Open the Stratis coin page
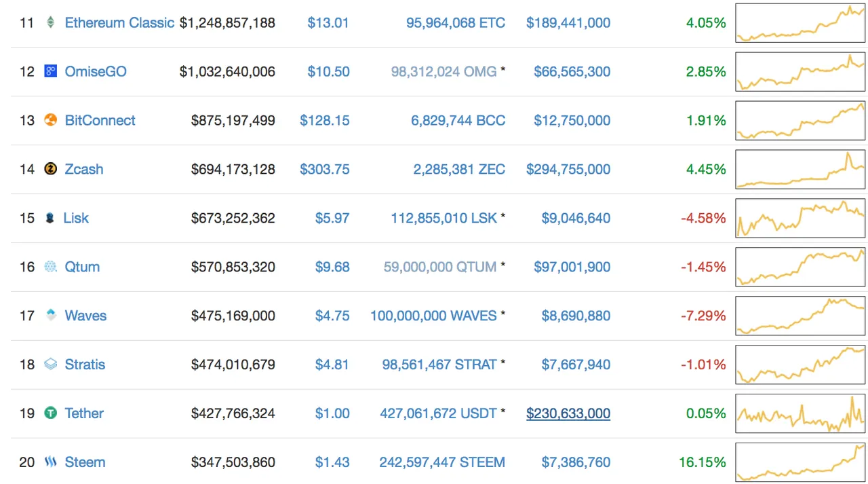Viewport: 868px width, 484px height. tap(85, 365)
